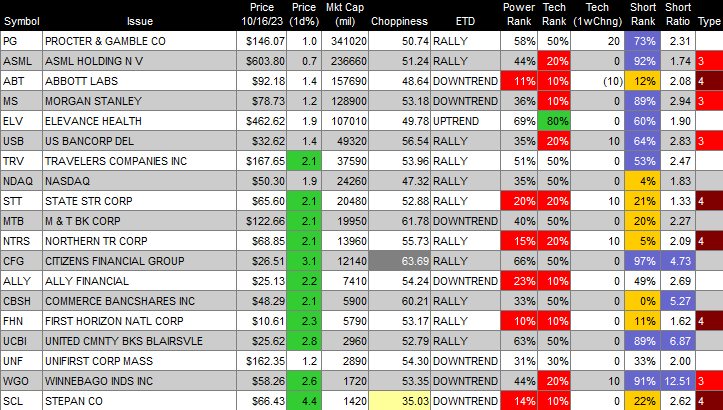Screen dimensions: 723x410
Task: Click the green 80% tech rank cell
Action: point(554,121)
